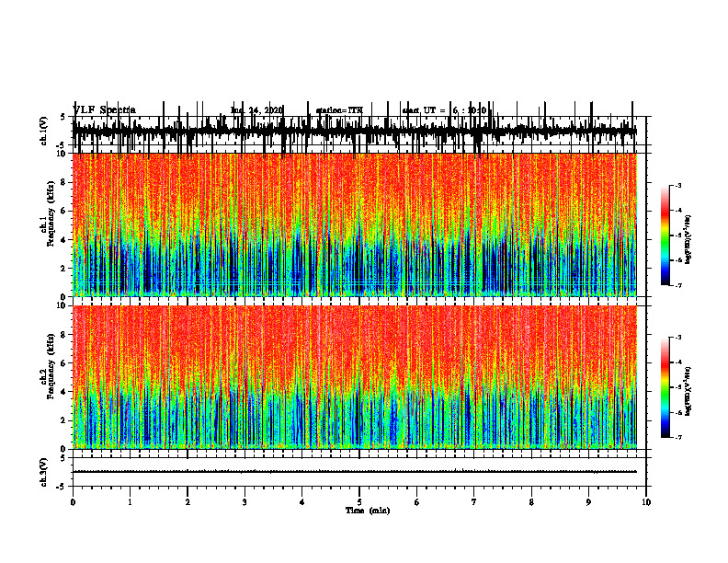This screenshot has width=728, height=563.
Task: Click the 2 kHz tick on ch.2 axis
Action: [x=64, y=420]
